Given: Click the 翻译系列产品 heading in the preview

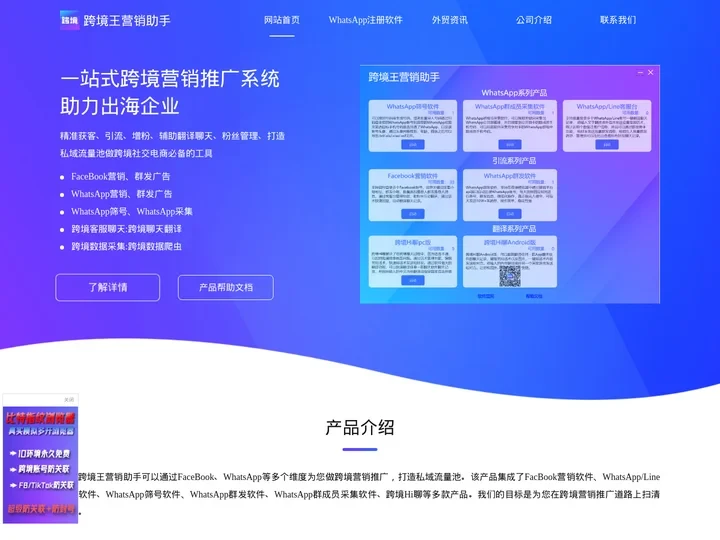Looking at the screenshot, I should coord(514,229).
